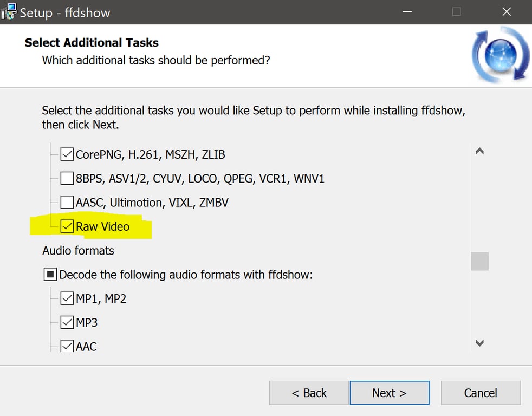532x416 pixels.
Task: Cancel the ffdshow setup
Action: pos(481,393)
